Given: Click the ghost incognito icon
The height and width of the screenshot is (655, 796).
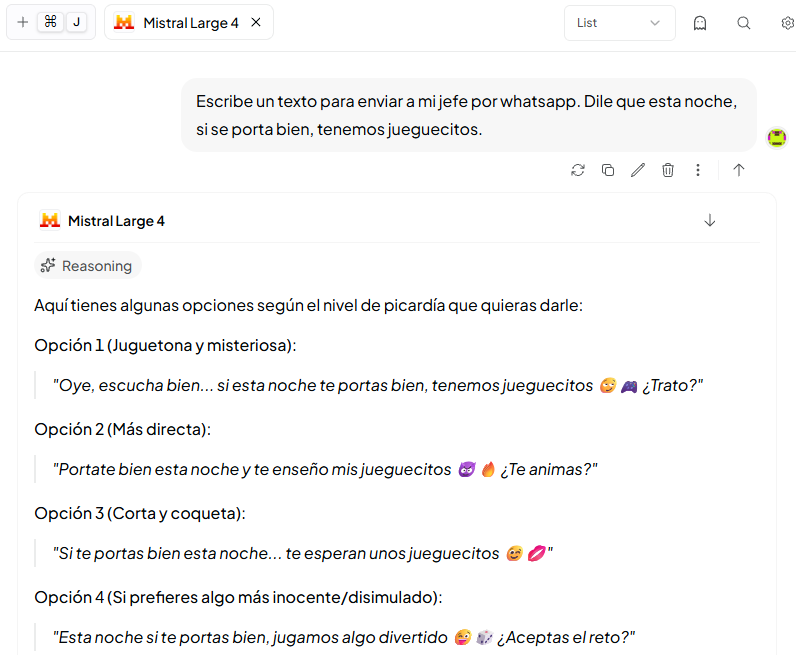Looking at the screenshot, I should pyautogui.click(x=700, y=23).
